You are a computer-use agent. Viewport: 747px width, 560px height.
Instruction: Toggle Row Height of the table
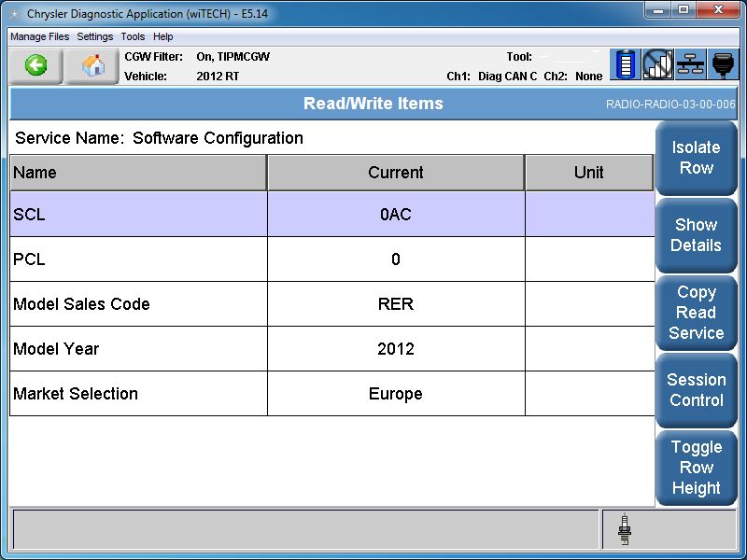(x=696, y=468)
